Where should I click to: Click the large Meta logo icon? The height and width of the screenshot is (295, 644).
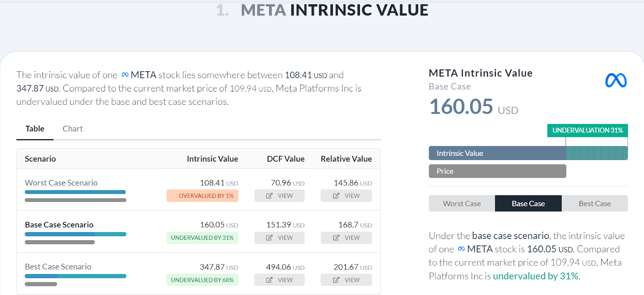(x=616, y=81)
